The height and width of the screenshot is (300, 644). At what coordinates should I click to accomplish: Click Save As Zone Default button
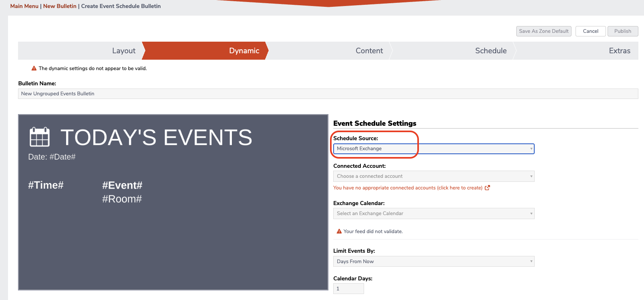544,31
